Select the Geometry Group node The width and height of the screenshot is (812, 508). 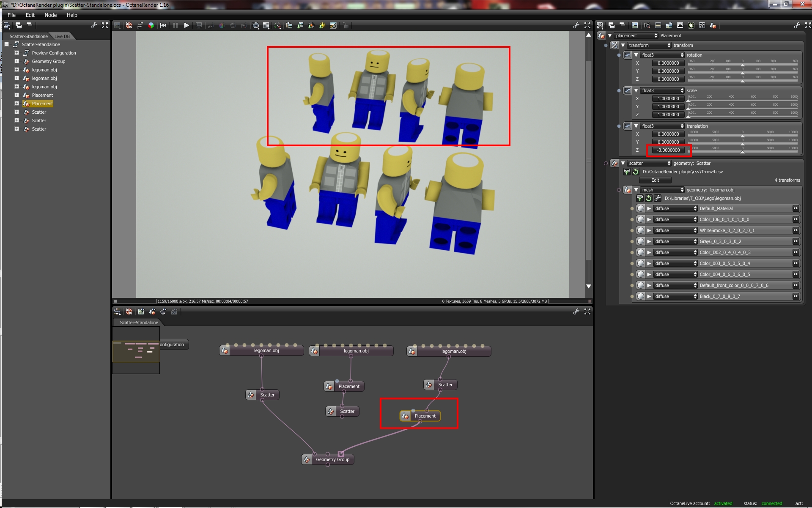332,460
